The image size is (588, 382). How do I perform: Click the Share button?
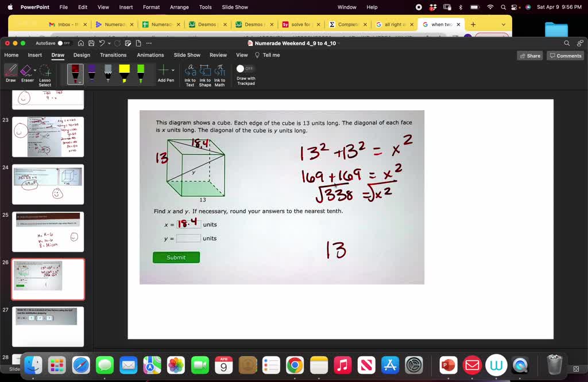pos(529,55)
